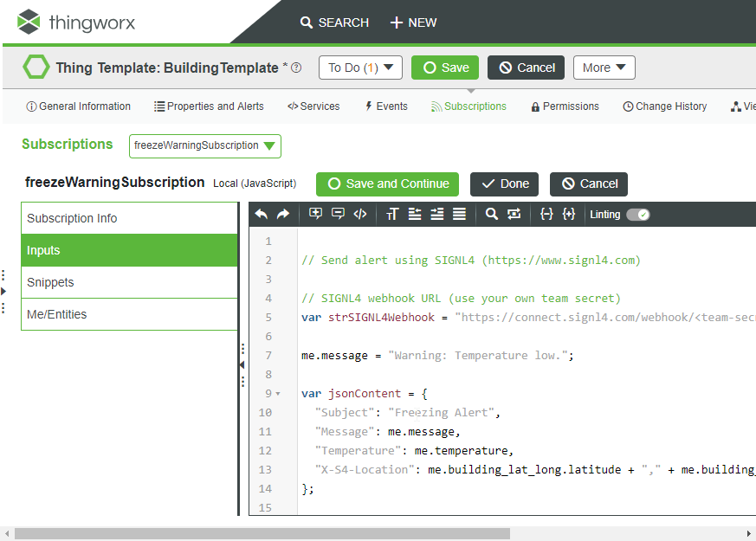The width and height of the screenshot is (756, 541).
Task: Click the top Cancel button
Action: tap(526, 68)
